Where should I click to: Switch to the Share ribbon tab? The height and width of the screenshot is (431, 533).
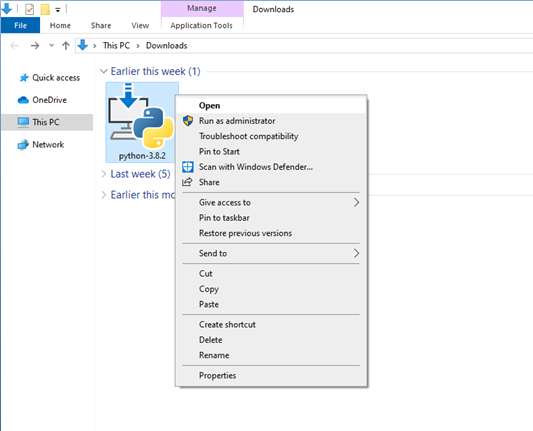(101, 25)
